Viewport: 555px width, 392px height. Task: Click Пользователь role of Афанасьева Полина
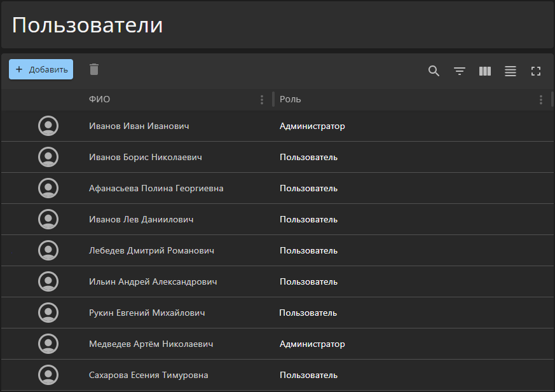click(308, 188)
